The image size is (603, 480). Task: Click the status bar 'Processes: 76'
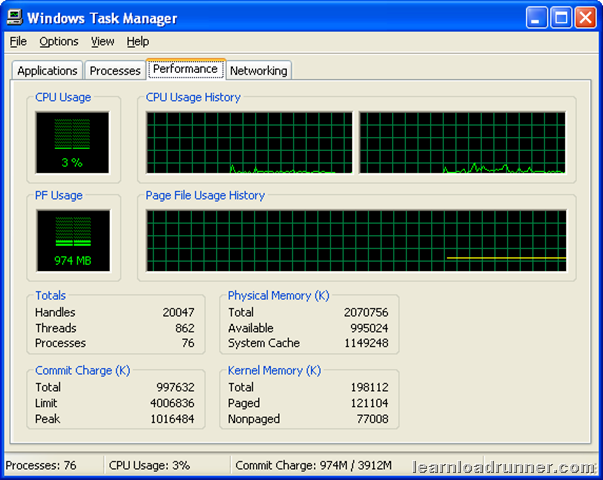click(41, 465)
